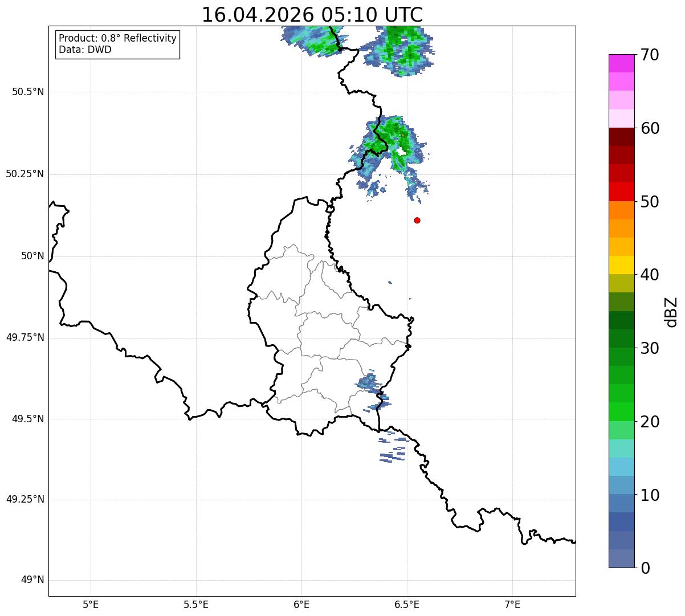Click the blue echo streaks below 49.5°N

(393, 446)
